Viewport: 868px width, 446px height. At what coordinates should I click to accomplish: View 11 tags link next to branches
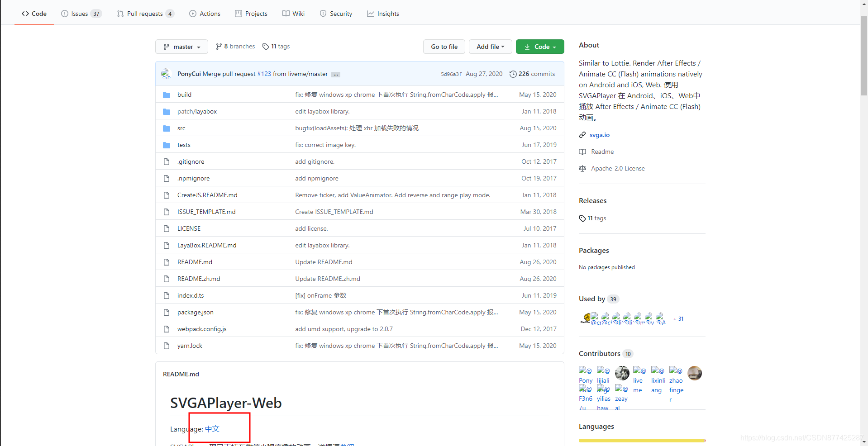point(276,46)
